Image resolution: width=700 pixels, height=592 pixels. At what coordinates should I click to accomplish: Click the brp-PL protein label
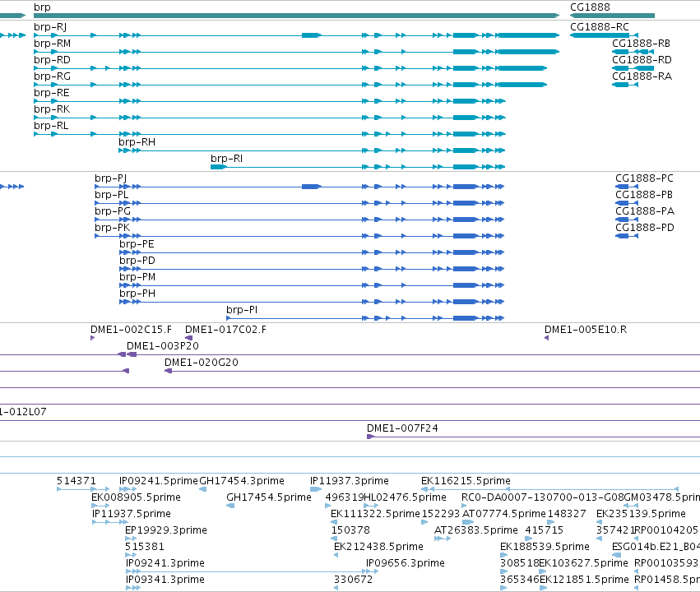tap(112, 195)
